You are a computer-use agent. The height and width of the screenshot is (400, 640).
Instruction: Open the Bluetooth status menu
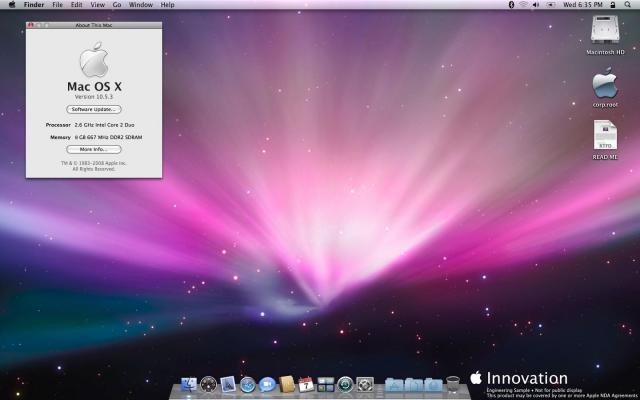[511, 4]
